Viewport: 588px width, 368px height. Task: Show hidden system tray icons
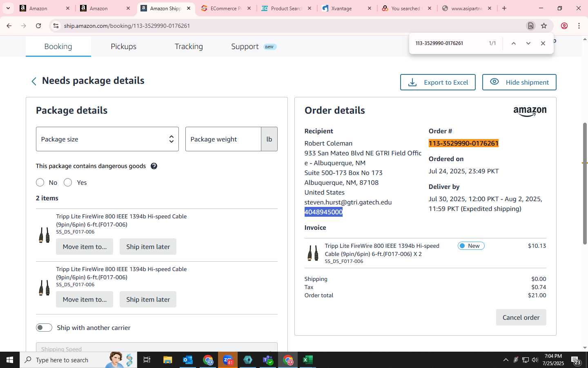click(x=506, y=360)
